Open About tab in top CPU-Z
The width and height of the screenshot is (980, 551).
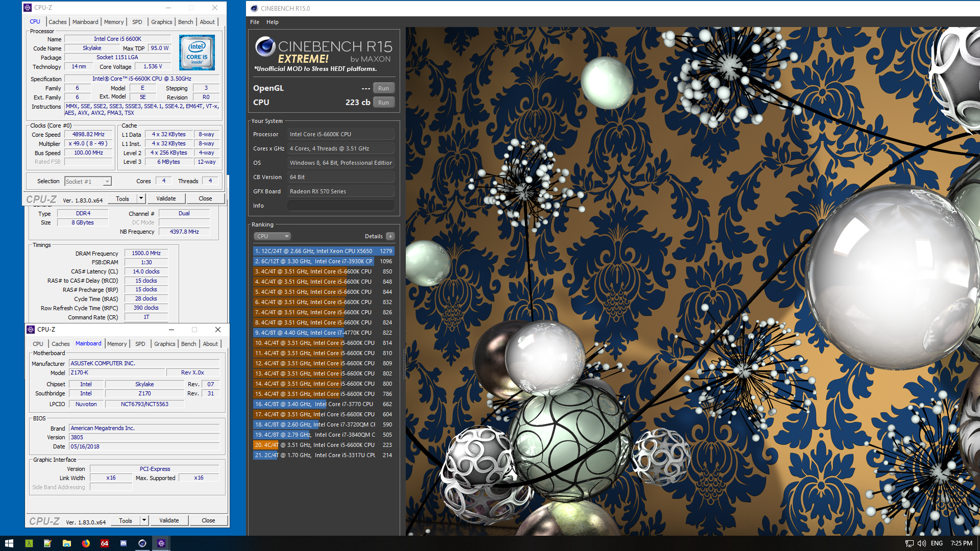(207, 22)
